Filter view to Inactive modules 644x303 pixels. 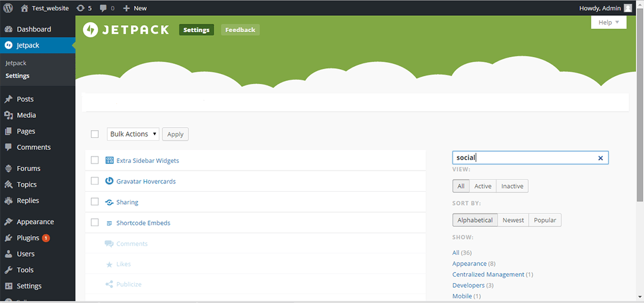(512, 186)
